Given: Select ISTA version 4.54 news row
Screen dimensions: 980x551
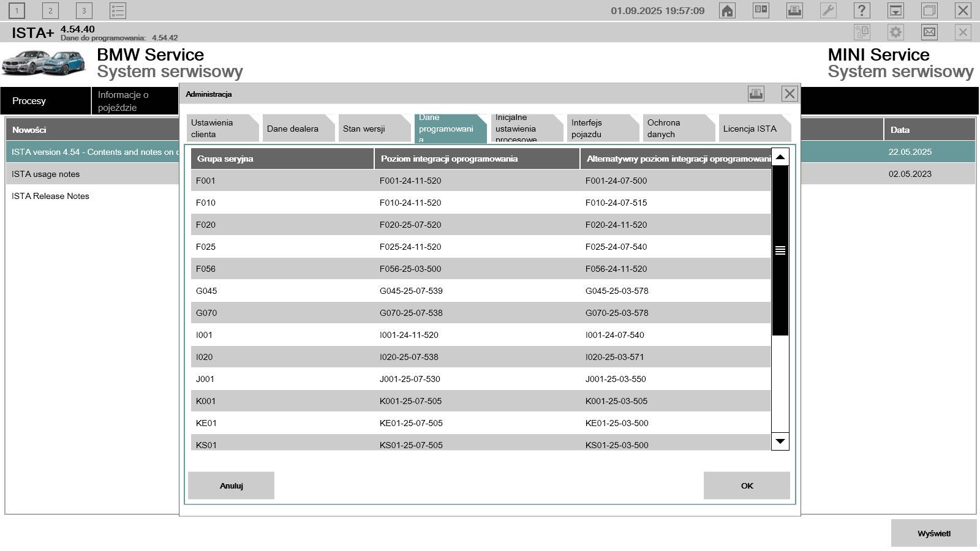Looking at the screenshot, I should [x=92, y=152].
